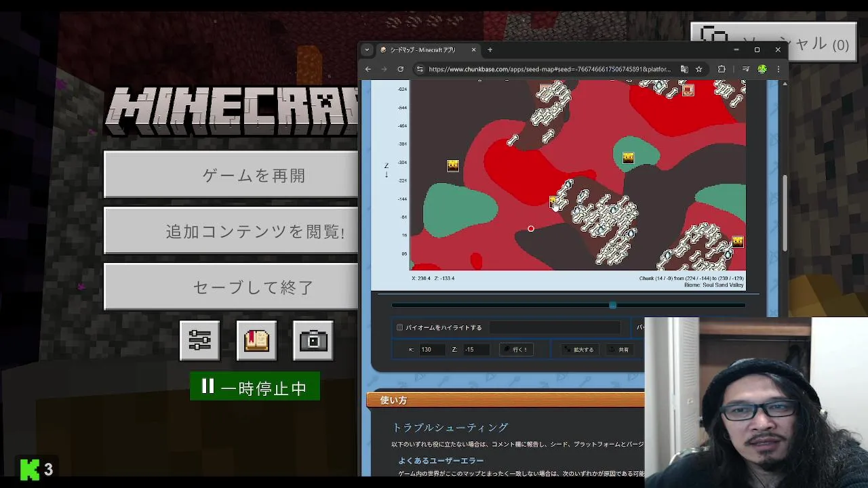Click the トラブルシューティング heading

450,427
